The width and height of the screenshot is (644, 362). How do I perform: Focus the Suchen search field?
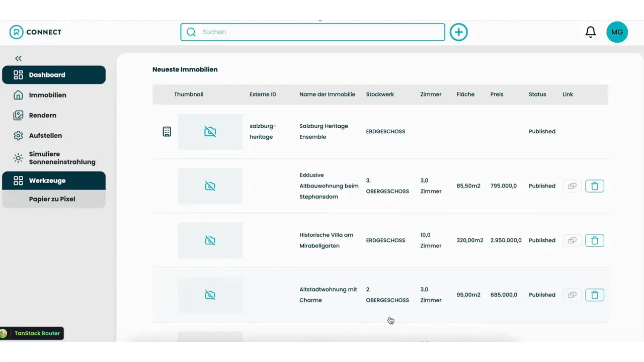[x=312, y=32]
